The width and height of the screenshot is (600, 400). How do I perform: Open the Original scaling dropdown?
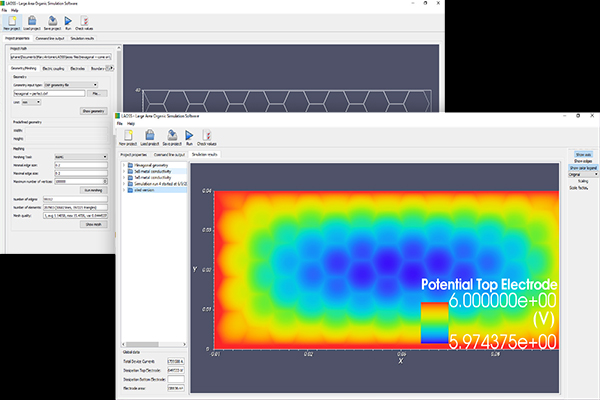[x=583, y=175]
